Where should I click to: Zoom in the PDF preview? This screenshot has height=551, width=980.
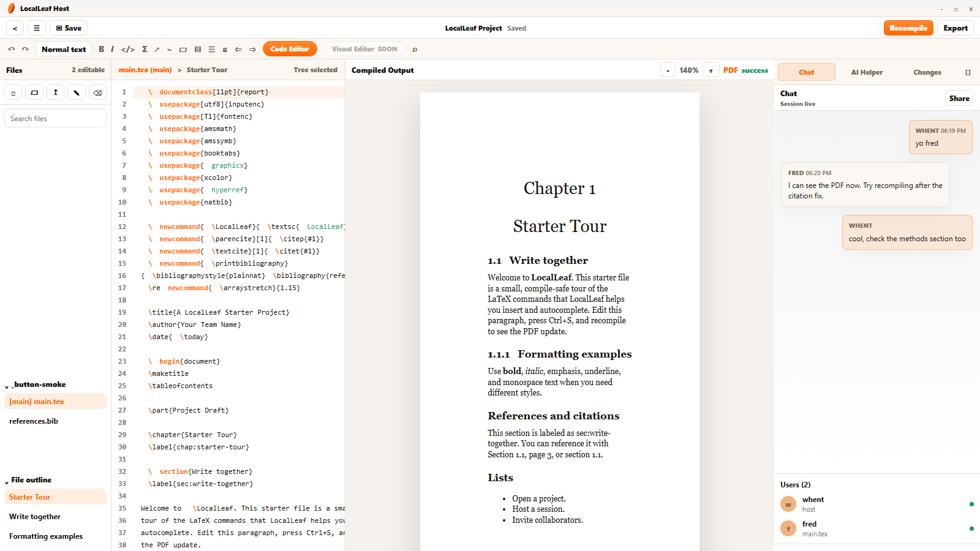(x=710, y=70)
